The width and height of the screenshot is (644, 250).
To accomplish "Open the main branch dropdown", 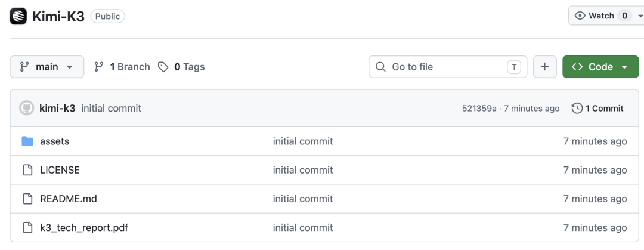I will point(47,67).
